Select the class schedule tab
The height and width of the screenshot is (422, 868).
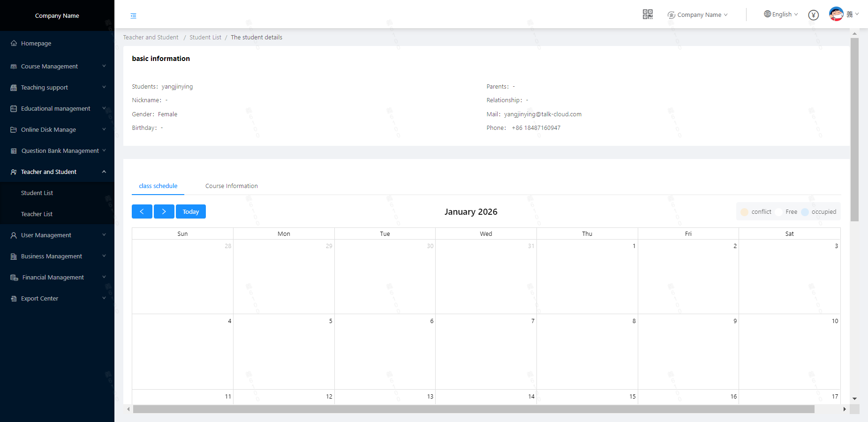[158, 186]
